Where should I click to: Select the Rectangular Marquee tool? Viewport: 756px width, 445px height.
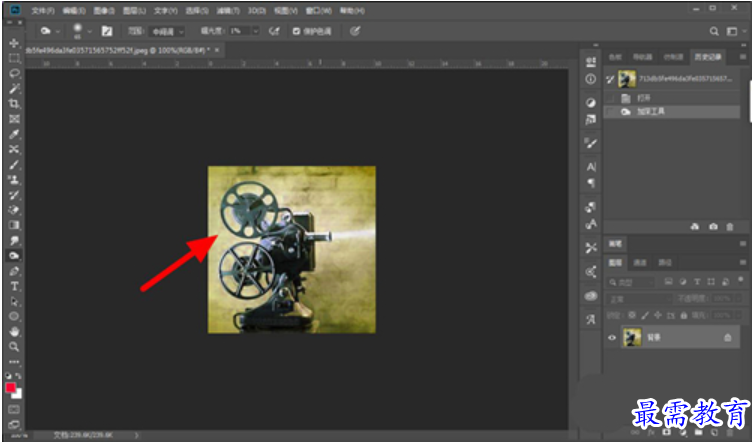coord(14,58)
